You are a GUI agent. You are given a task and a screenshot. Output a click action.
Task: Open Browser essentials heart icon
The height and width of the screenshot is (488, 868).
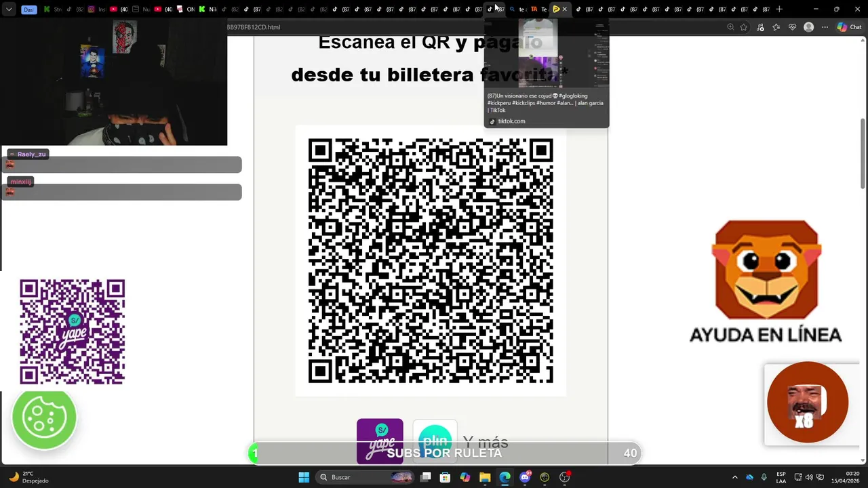point(792,27)
